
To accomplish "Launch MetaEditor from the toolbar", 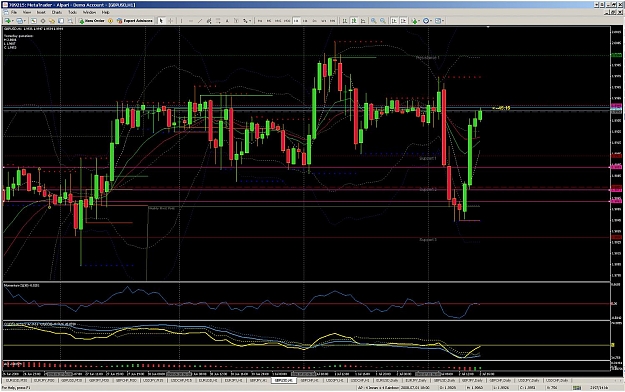I will point(110,20).
